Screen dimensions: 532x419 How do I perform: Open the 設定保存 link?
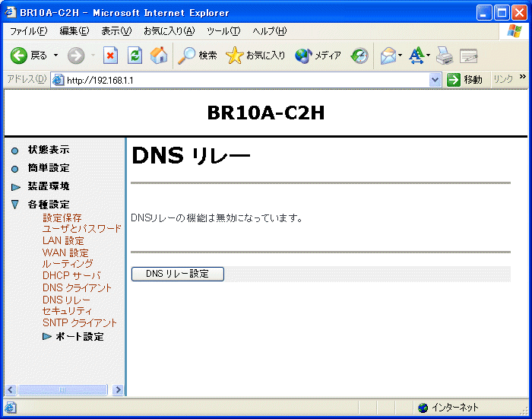click(62, 217)
